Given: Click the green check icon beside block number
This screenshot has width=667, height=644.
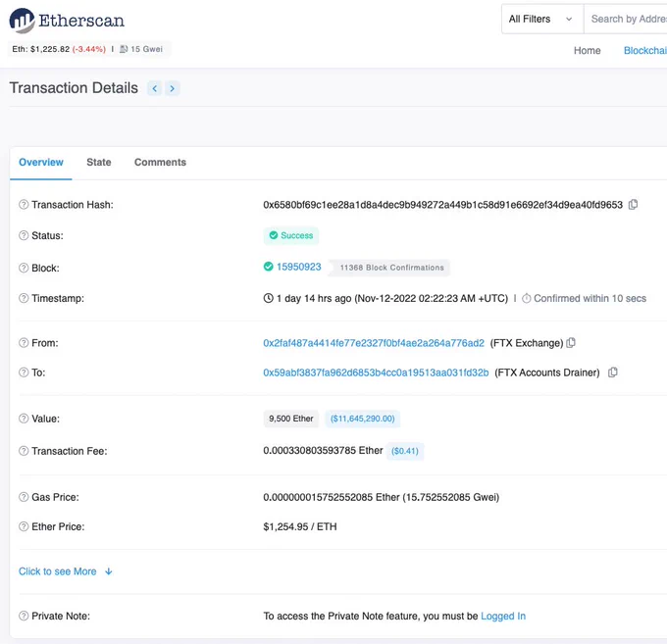Looking at the screenshot, I should pyautogui.click(x=269, y=267).
